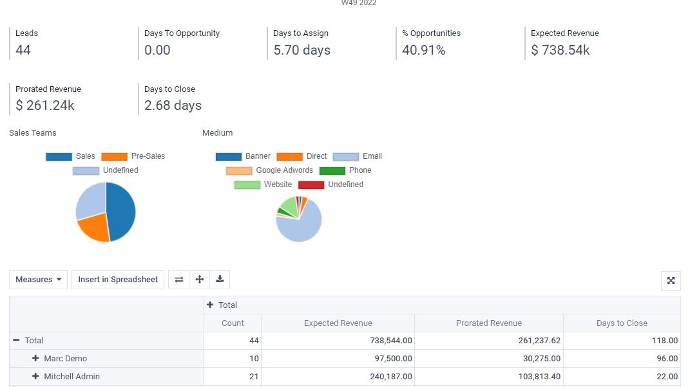Click the 103,813.40 prorated revenue cell
The height and width of the screenshot is (387, 690).
point(489,376)
